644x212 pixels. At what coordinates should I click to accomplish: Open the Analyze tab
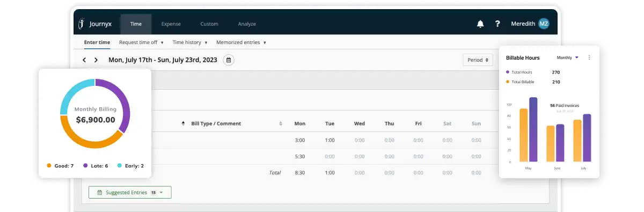(247, 24)
